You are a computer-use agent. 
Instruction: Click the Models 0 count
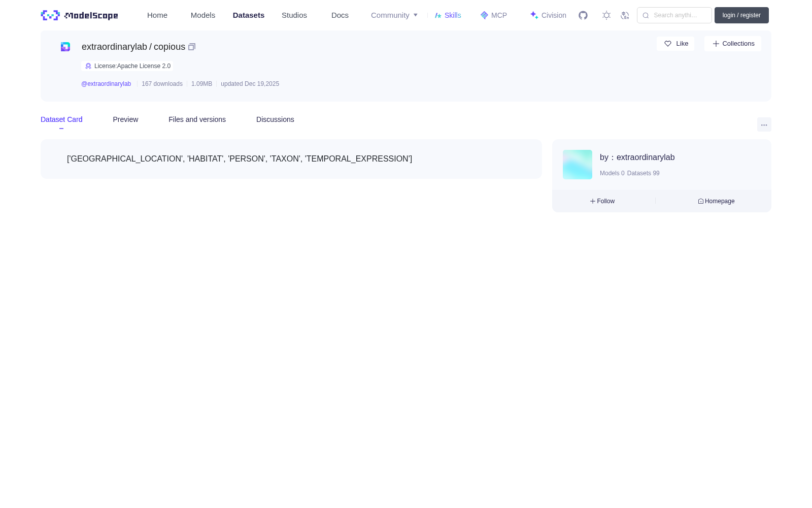[612, 173]
